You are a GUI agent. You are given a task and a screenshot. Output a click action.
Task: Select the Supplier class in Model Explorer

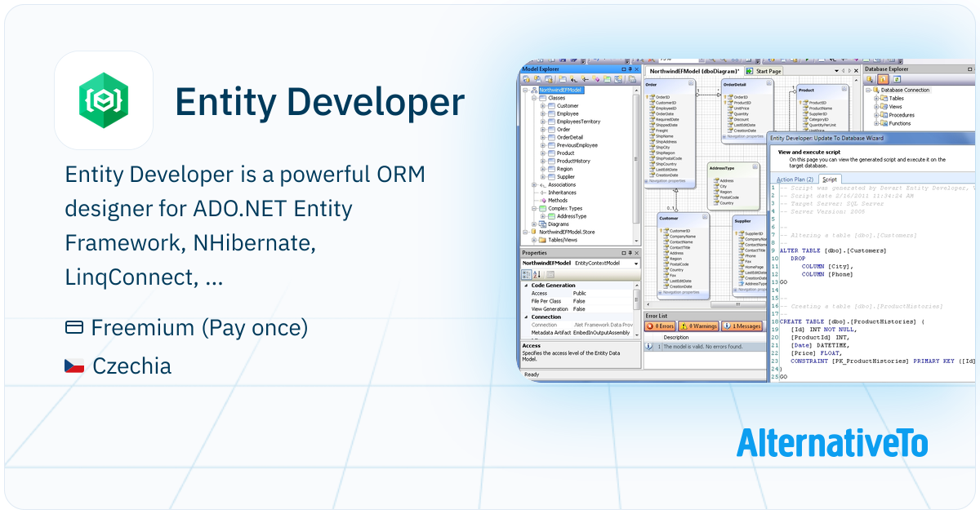pyautogui.click(x=566, y=176)
